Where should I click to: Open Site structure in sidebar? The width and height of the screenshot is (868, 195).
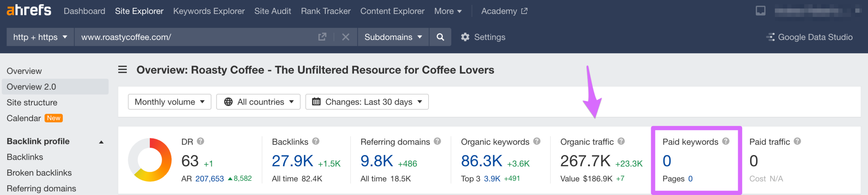[x=32, y=103]
